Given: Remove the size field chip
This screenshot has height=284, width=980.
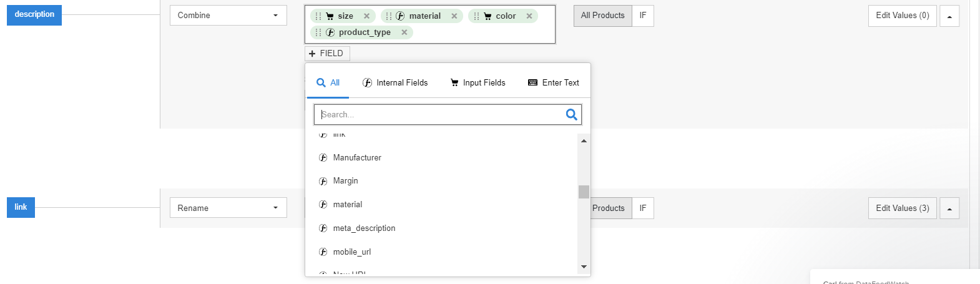Looking at the screenshot, I should pos(366,16).
